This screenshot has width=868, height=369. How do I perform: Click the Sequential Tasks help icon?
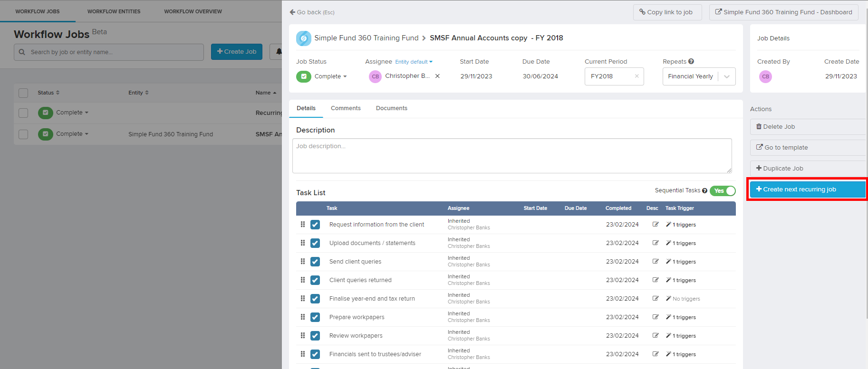click(704, 190)
